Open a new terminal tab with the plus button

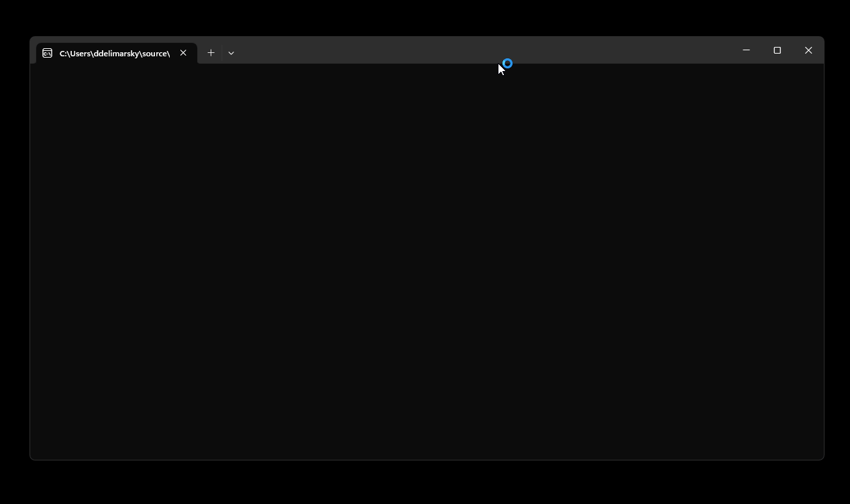[211, 52]
